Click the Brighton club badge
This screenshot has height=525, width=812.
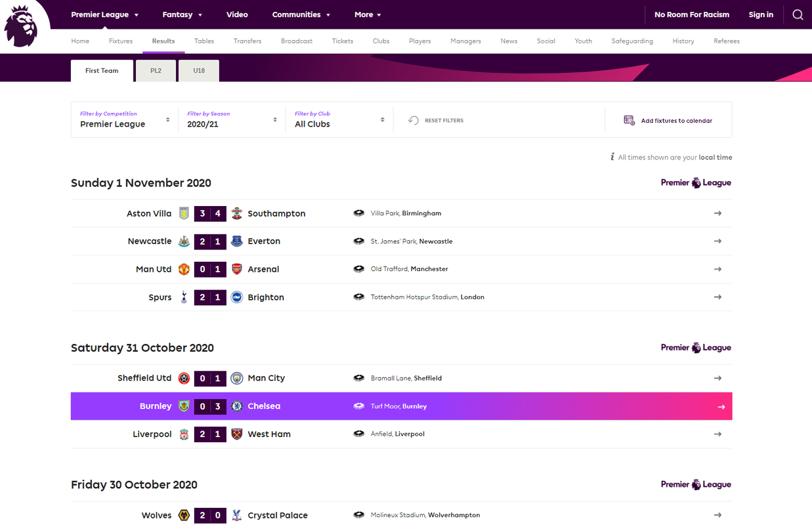(237, 297)
